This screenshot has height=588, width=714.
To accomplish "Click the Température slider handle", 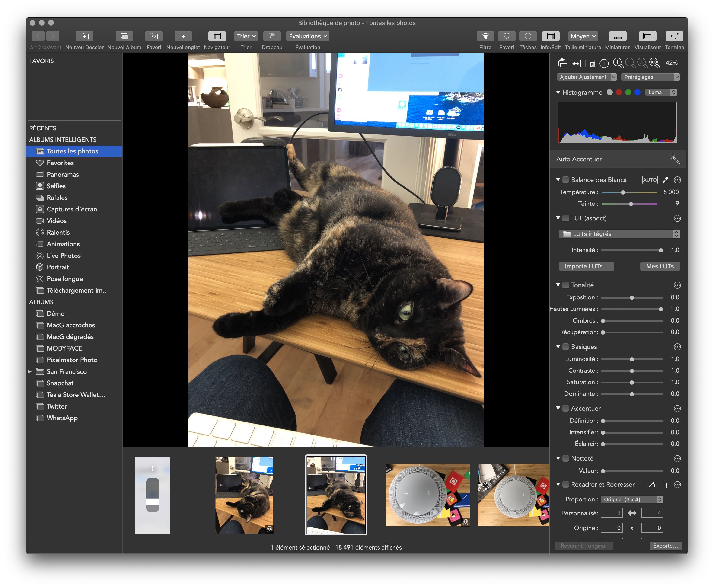I will tap(623, 192).
